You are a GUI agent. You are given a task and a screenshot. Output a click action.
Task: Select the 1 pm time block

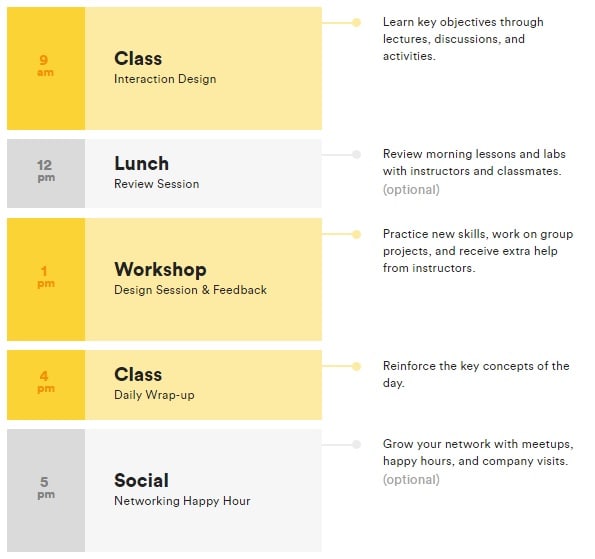pos(46,279)
